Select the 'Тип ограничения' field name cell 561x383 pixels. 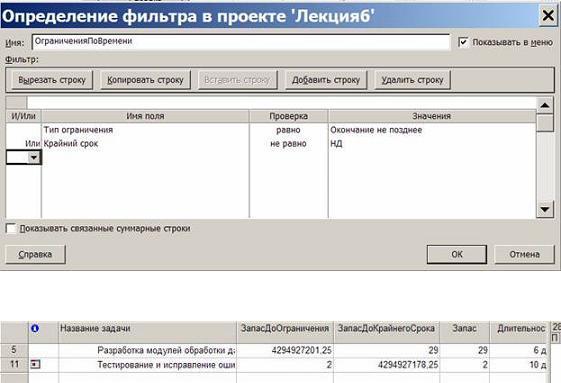click(145, 130)
